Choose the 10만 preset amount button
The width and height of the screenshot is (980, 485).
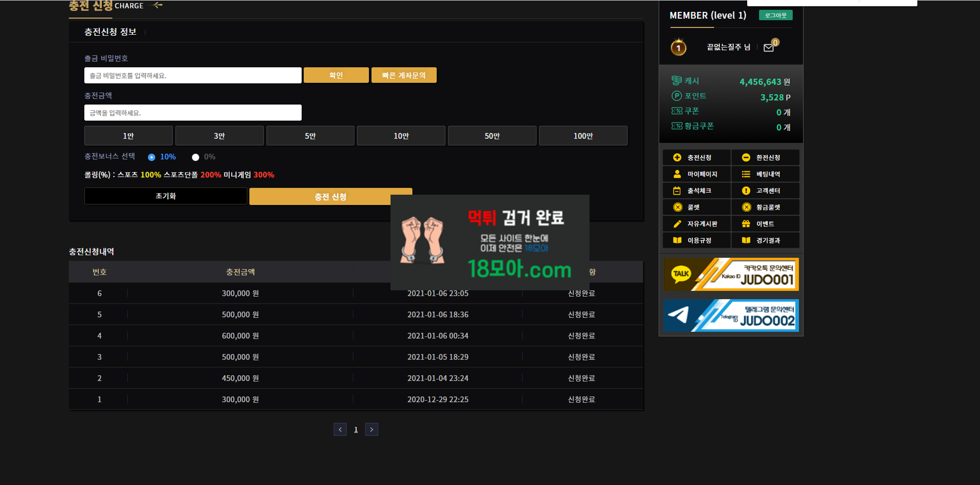[401, 136]
